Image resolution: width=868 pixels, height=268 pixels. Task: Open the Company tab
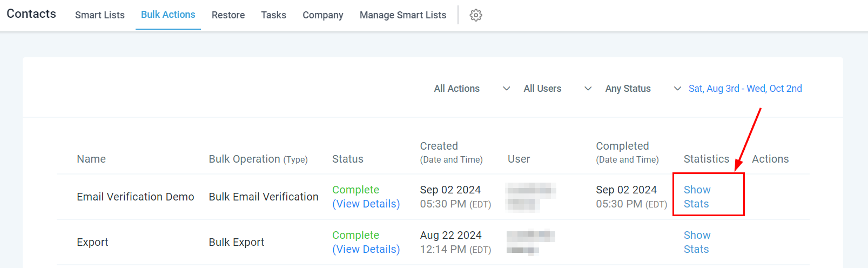point(323,15)
